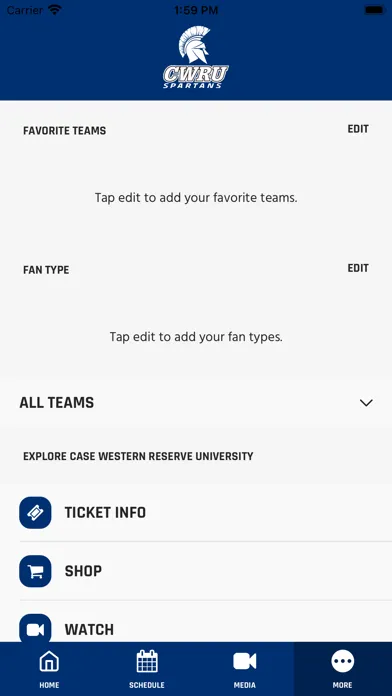Switch to the HOME tab label
Viewport: 392px width, 696px height.
tap(49, 685)
